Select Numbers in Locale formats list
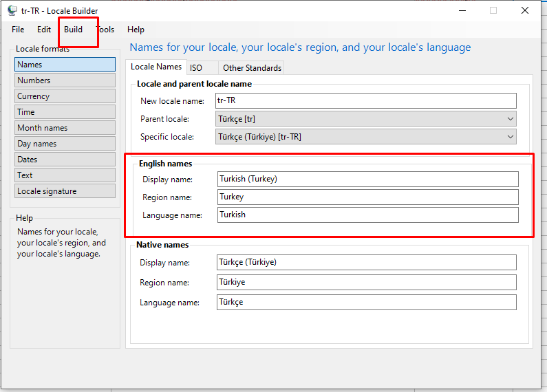This screenshot has width=547, height=392. coord(65,80)
